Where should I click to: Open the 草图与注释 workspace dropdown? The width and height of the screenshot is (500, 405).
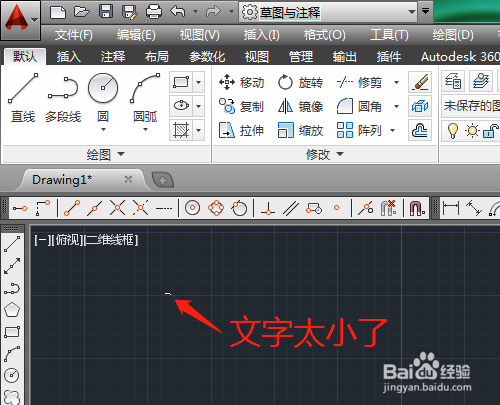[x=328, y=12]
